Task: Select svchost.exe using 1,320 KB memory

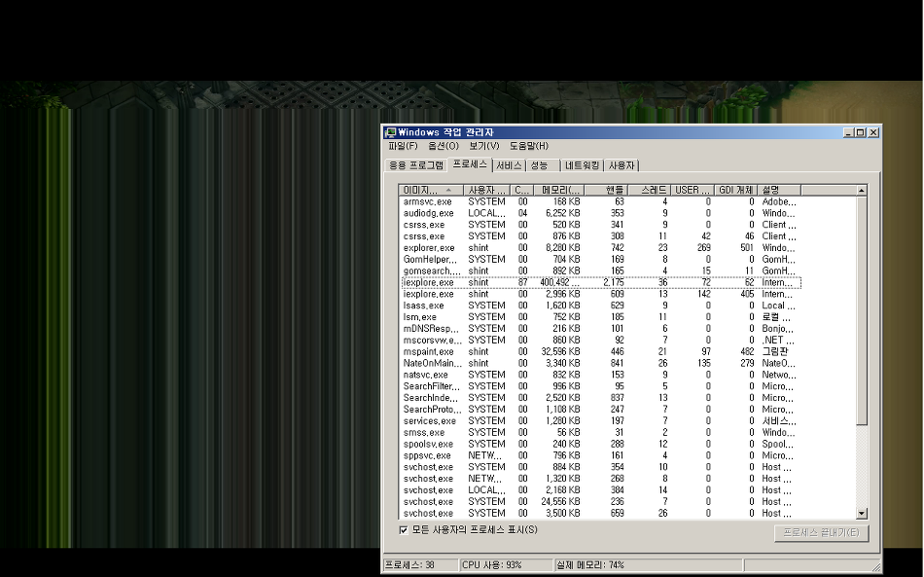Action: tap(600, 479)
